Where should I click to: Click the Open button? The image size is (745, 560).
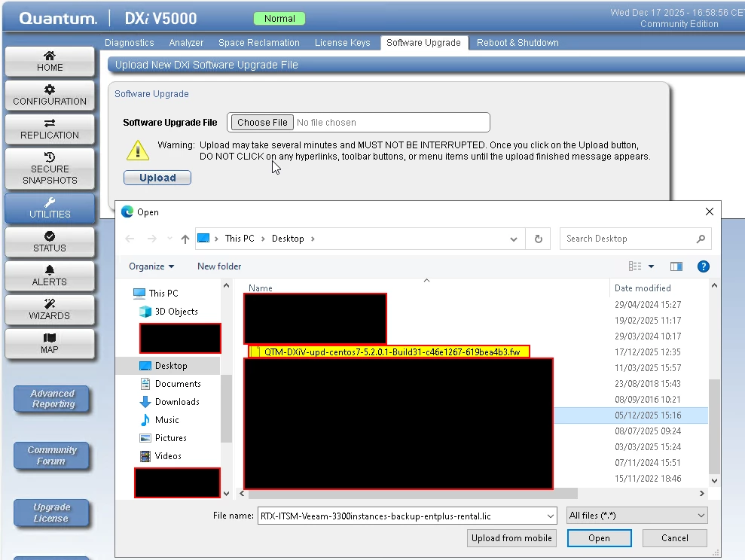(599, 538)
